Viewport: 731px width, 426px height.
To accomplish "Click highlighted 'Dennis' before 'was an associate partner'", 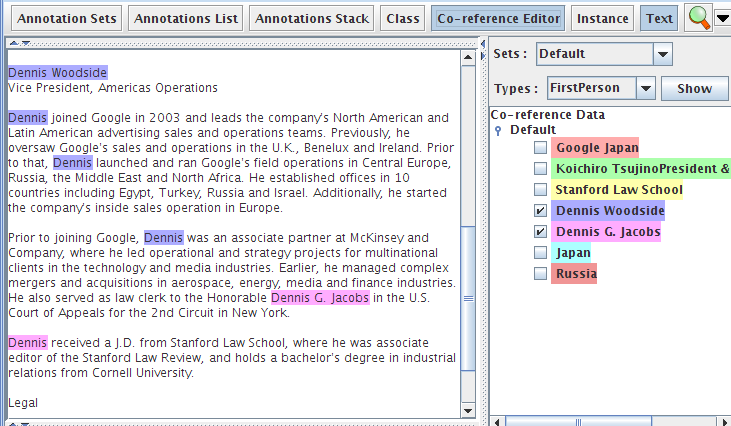I will click(x=164, y=238).
